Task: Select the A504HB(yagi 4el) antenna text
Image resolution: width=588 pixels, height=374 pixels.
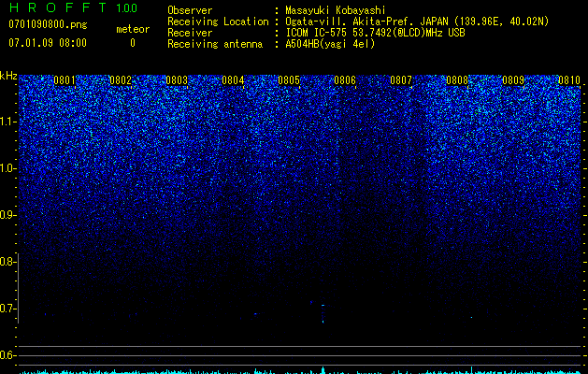Action: coord(330,44)
